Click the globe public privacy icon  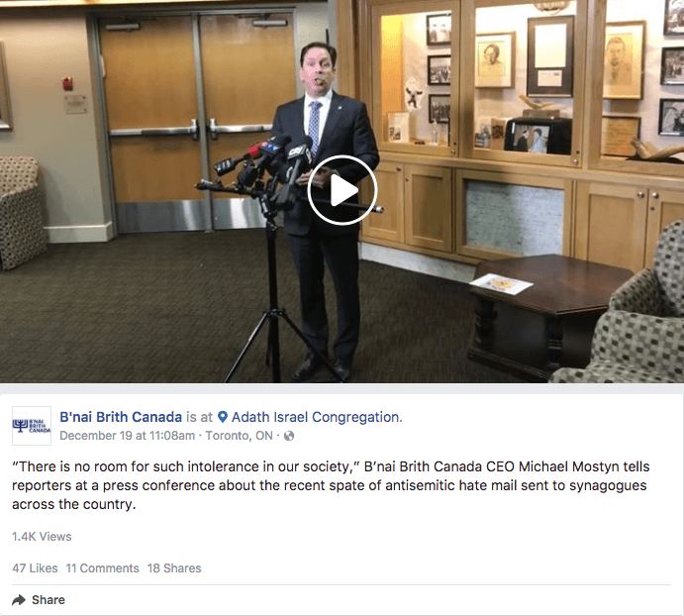[289, 436]
